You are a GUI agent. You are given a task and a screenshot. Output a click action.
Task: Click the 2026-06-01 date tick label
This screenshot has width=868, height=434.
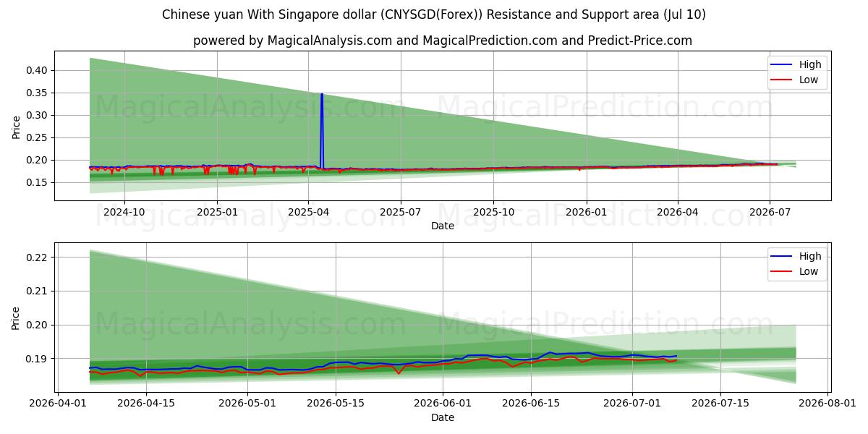443,404
